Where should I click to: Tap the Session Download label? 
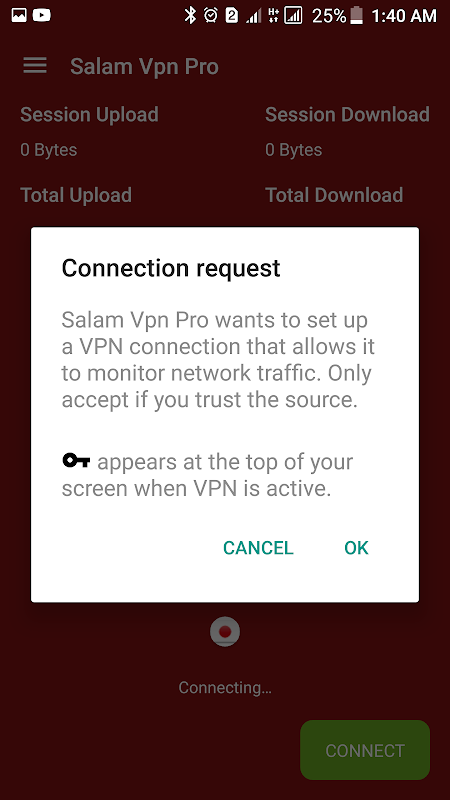pyautogui.click(x=347, y=114)
